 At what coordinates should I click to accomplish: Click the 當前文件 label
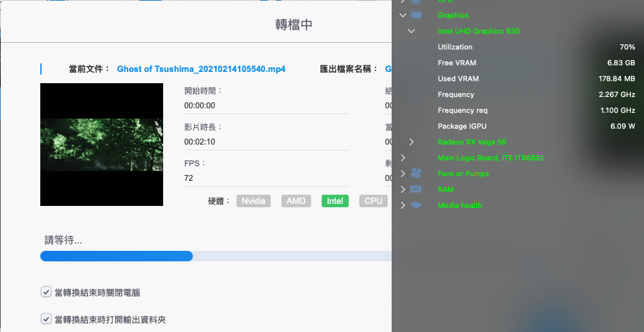tap(90, 69)
